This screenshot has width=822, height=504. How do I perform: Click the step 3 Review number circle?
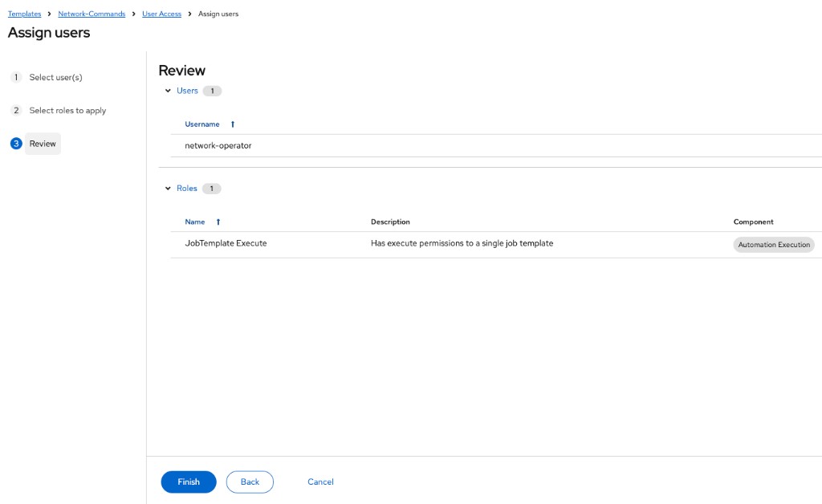point(16,144)
